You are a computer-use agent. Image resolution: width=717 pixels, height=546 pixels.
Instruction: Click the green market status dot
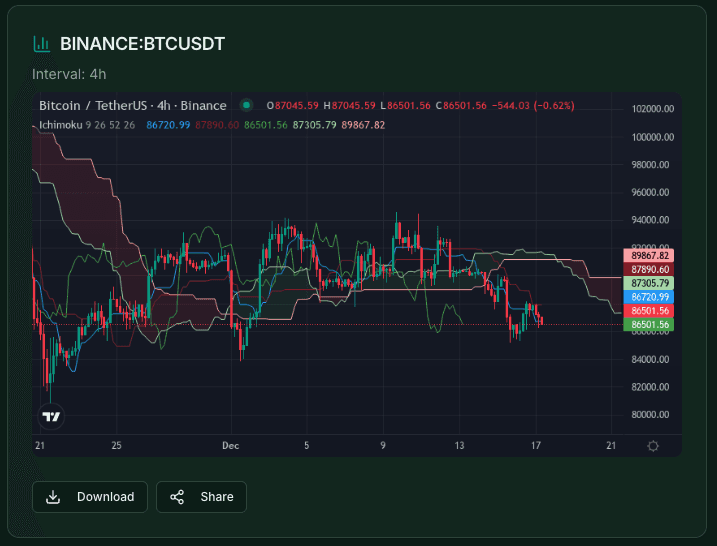[x=246, y=105]
